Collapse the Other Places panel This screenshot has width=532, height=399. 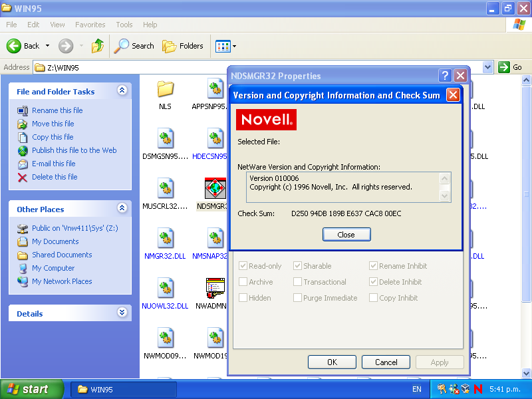click(x=122, y=208)
